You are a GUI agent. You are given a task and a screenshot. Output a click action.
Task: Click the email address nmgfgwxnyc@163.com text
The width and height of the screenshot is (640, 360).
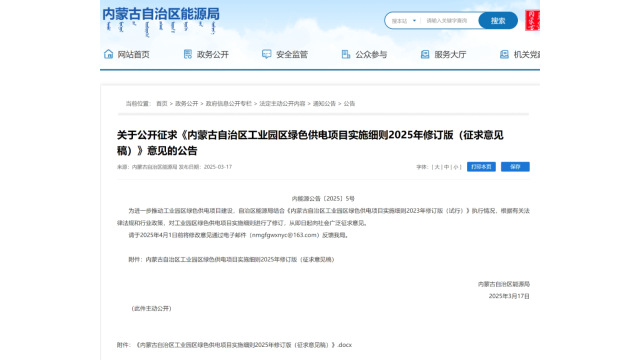pos(284,235)
